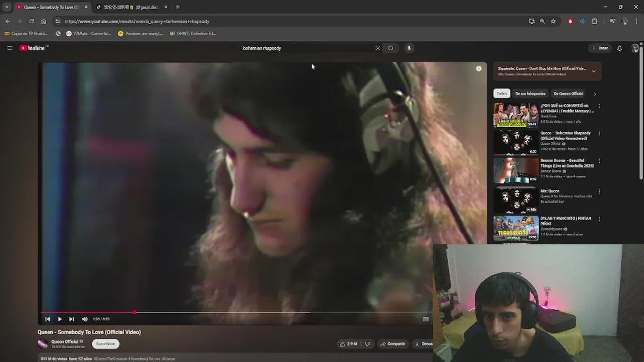
Task: Go to the previous video in player
Action: (x=48, y=319)
